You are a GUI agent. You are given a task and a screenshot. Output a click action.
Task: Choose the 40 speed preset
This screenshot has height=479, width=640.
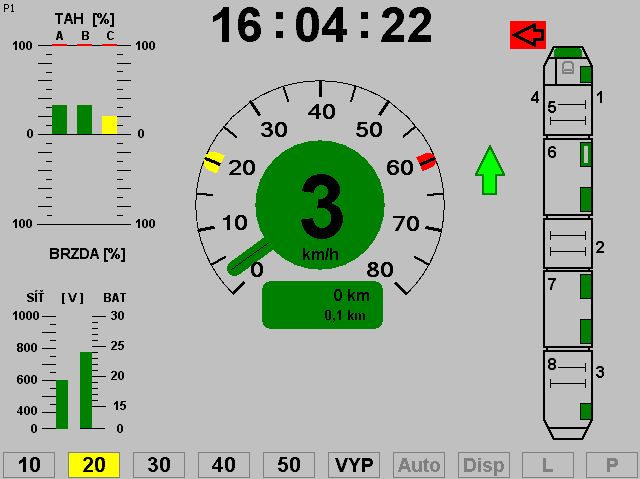pyautogui.click(x=224, y=465)
